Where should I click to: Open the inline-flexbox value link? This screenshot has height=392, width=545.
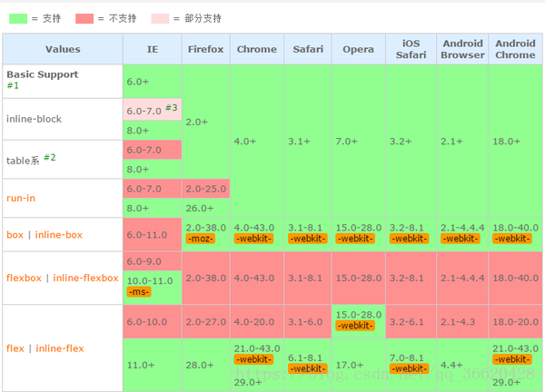pos(86,278)
